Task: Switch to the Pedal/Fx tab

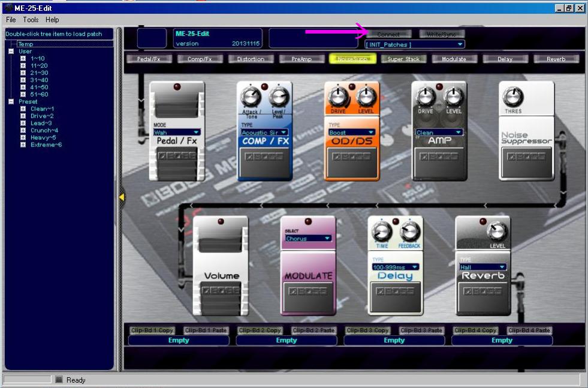Action: tap(149, 59)
